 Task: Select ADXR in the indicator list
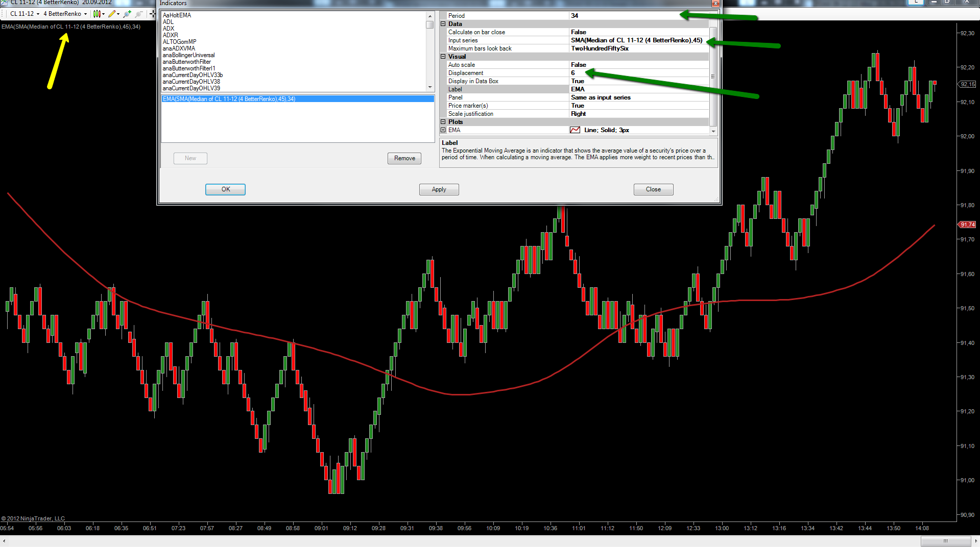click(170, 35)
